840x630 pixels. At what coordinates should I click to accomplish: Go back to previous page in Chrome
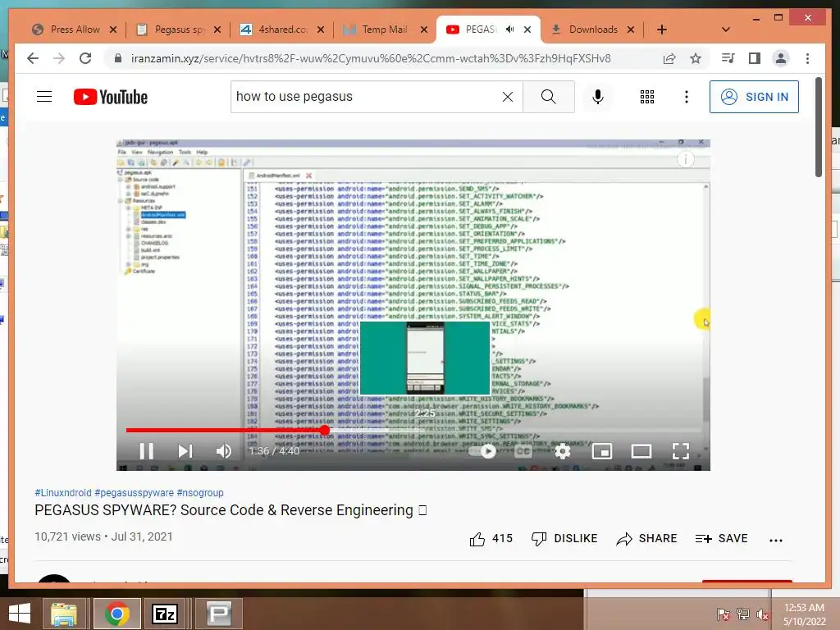point(33,58)
